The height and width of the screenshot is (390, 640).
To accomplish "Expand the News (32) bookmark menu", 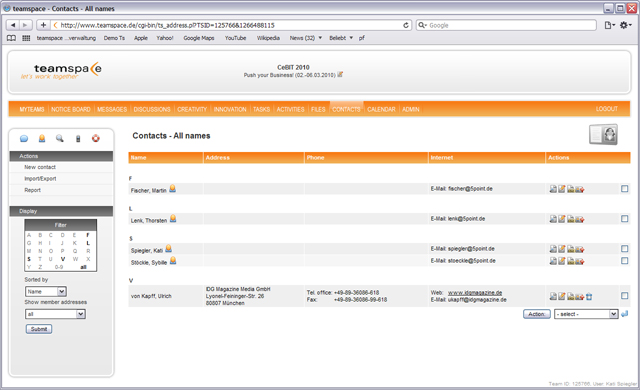I will click(306, 38).
